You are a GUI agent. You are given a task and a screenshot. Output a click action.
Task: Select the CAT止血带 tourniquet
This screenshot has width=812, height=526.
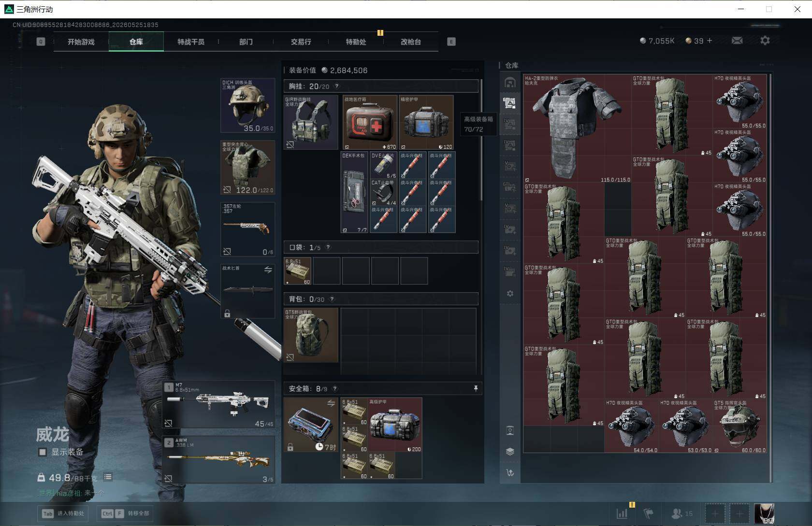[384, 193]
